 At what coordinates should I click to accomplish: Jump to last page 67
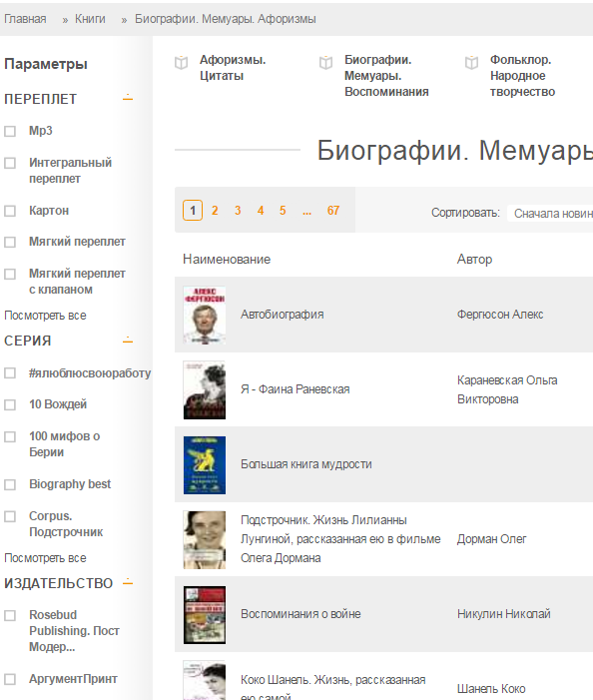(333, 211)
